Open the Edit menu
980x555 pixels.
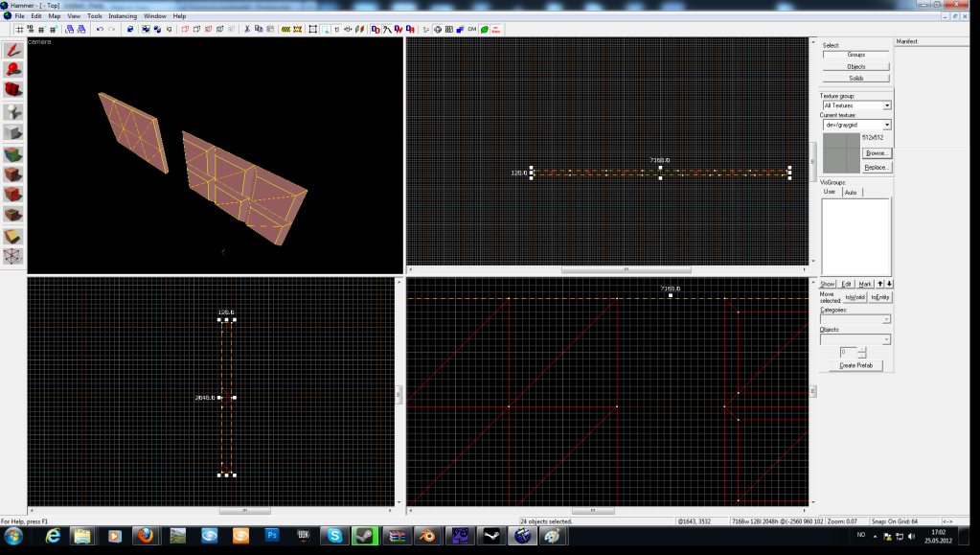point(36,16)
